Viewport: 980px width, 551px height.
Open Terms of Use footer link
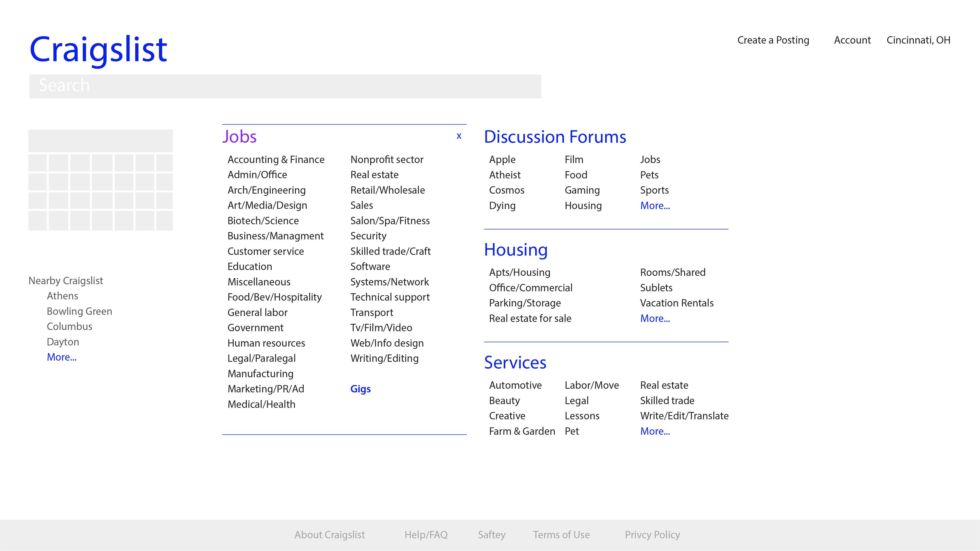point(561,535)
